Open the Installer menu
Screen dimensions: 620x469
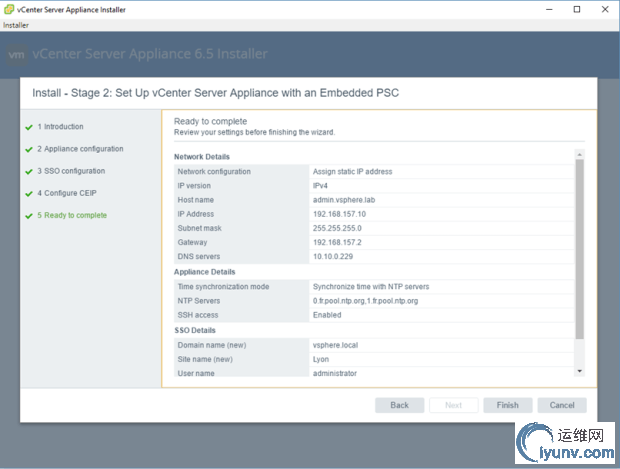pos(16,25)
